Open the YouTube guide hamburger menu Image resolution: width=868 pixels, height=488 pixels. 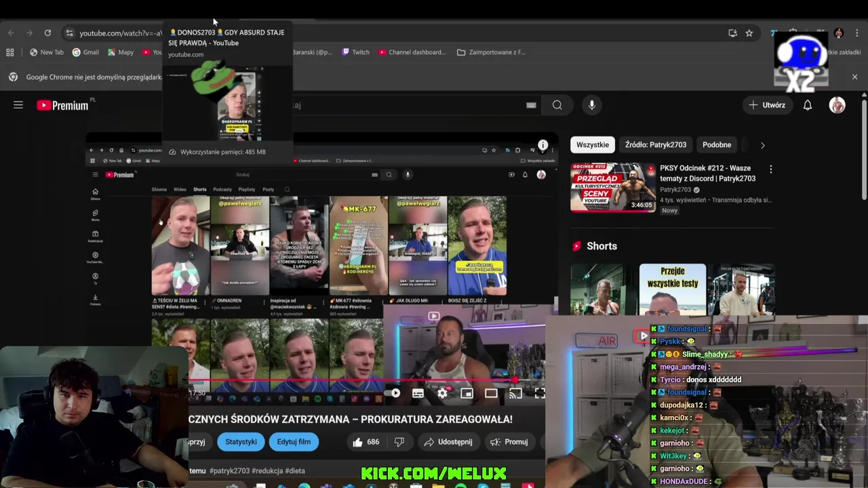click(x=18, y=105)
